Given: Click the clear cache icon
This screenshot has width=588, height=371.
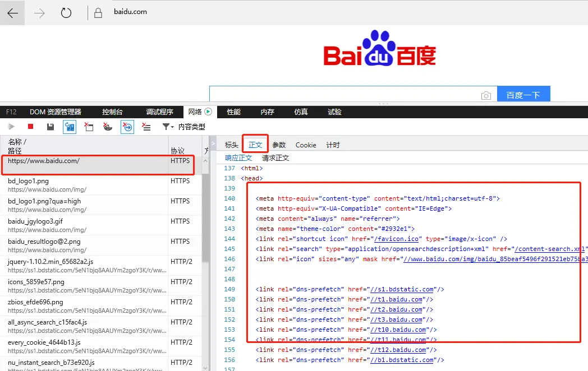Looking at the screenshot, I should 89,127.
